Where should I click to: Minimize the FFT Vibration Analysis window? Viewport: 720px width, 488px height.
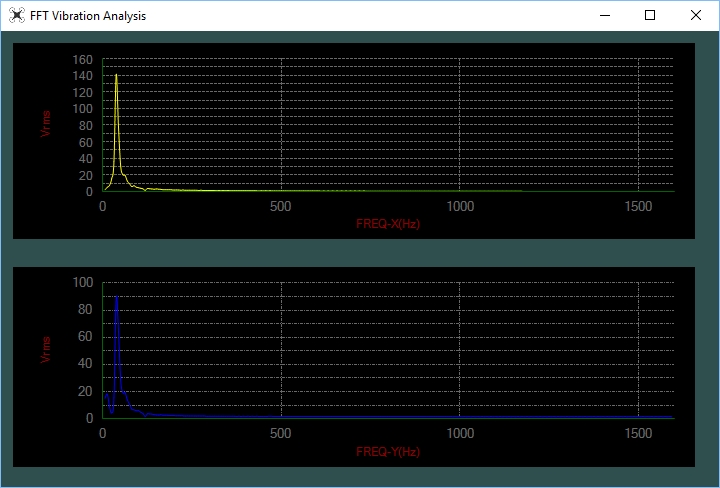(605, 16)
